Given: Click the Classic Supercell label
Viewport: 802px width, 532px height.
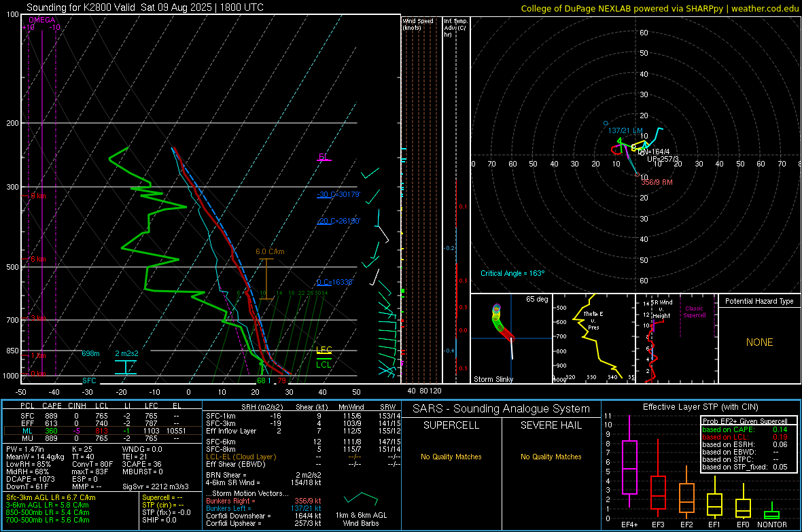Looking at the screenshot, I should (694, 312).
